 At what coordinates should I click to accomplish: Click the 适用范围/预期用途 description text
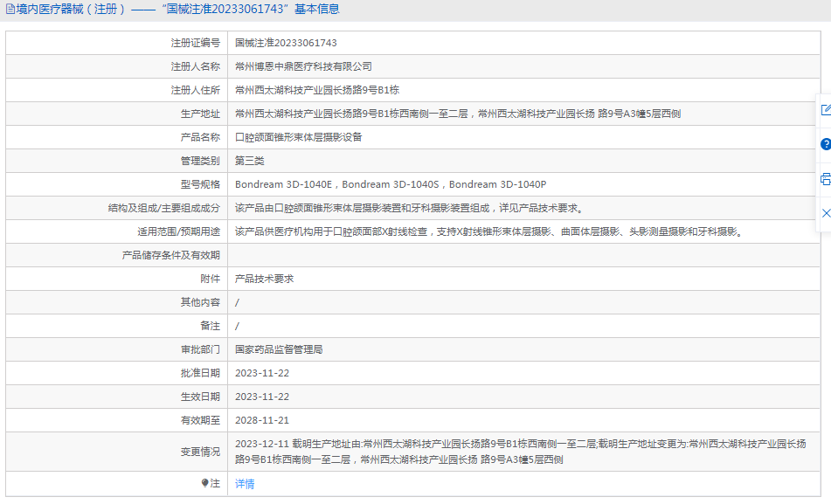(490, 231)
